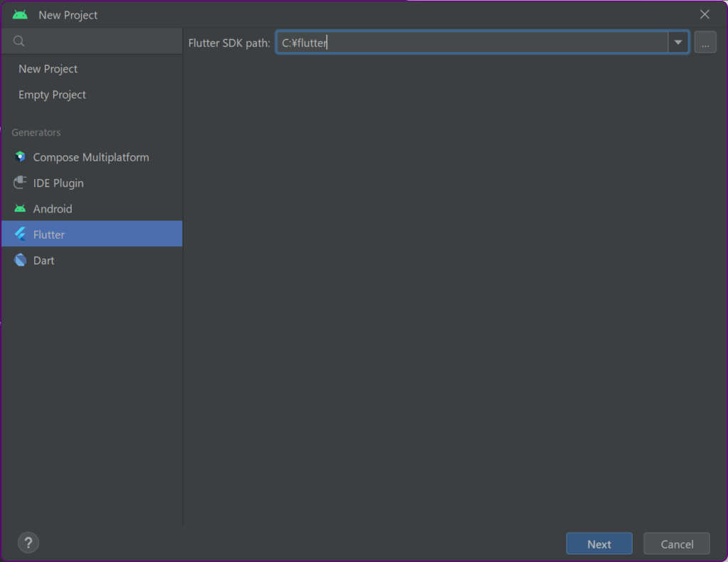The image size is (728, 562).
Task: Browse for SDK folder with ellipsis button
Action: pyautogui.click(x=705, y=42)
